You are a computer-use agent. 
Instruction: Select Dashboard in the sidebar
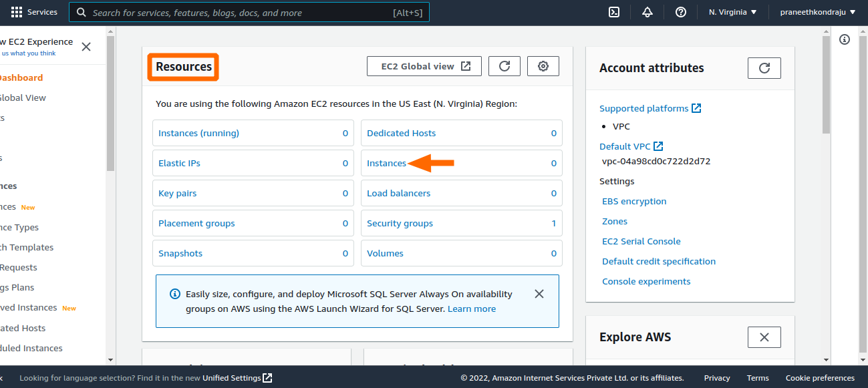(x=21, y=77)
